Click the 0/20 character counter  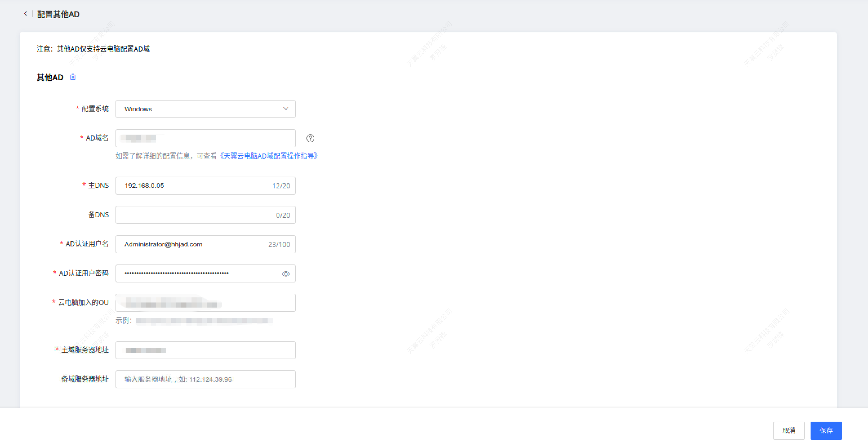click(283, 215)
